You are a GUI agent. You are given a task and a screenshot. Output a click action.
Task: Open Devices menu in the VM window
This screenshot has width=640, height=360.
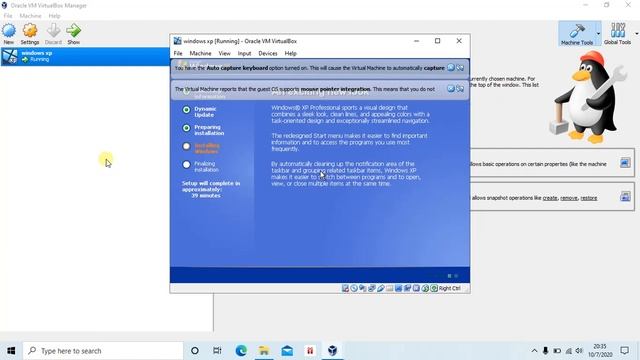point(268,53)
